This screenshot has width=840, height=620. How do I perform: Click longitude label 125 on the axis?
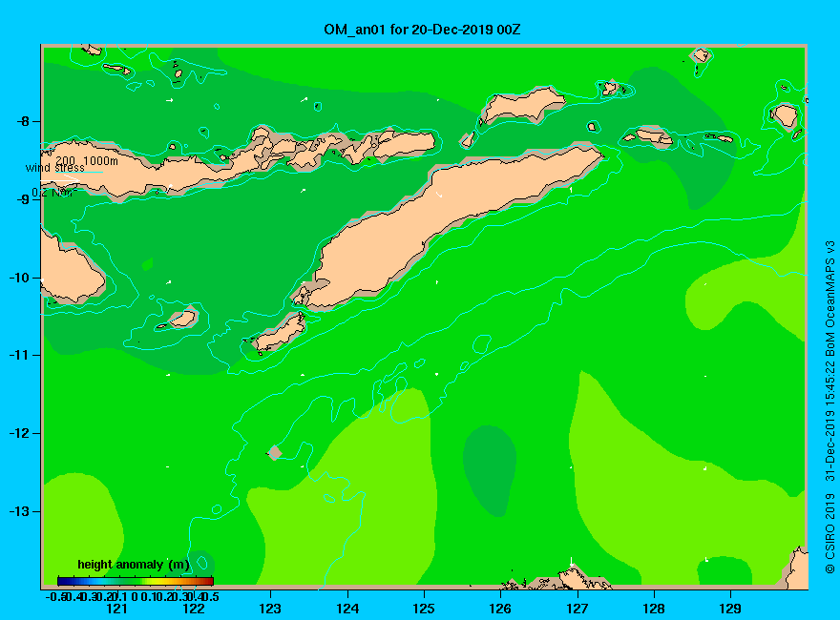point(424,609)
